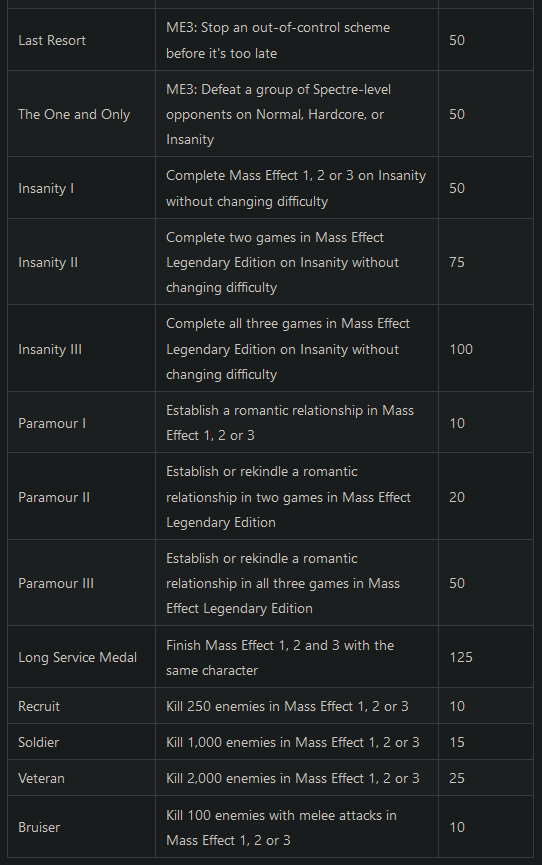Select The One and Only row title
Screen dimensions: 542x865
[x=74, y=114]
